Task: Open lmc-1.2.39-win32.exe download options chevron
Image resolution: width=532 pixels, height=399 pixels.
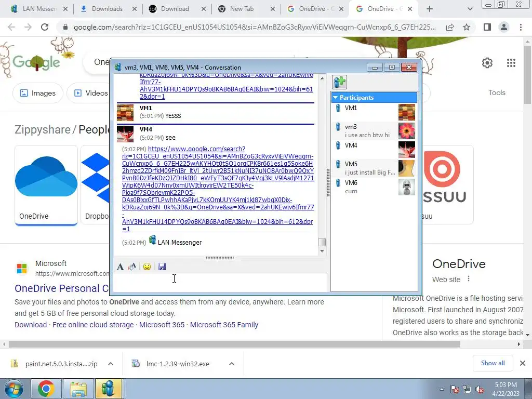Action: pos(232,364)
